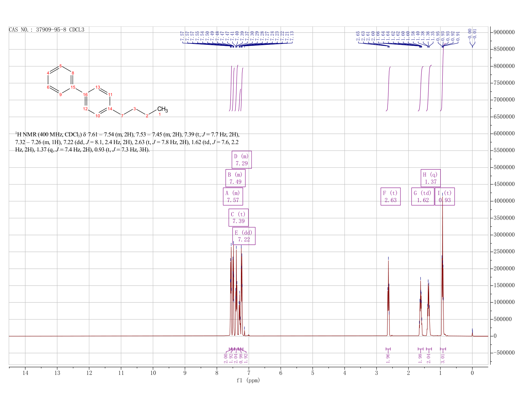532x411 pixels.
Task: Select atom 15 in the structure
Action: click(x=73, y=87)
